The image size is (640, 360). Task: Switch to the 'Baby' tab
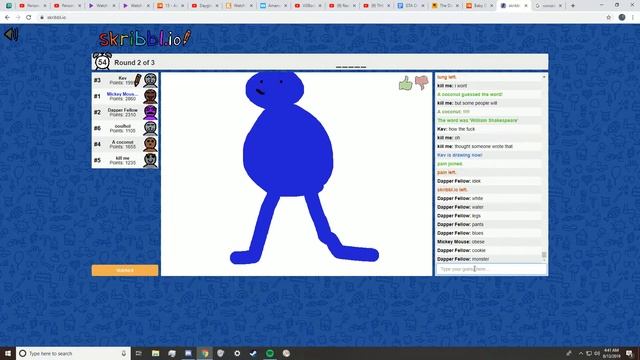[x=480, y=6]
